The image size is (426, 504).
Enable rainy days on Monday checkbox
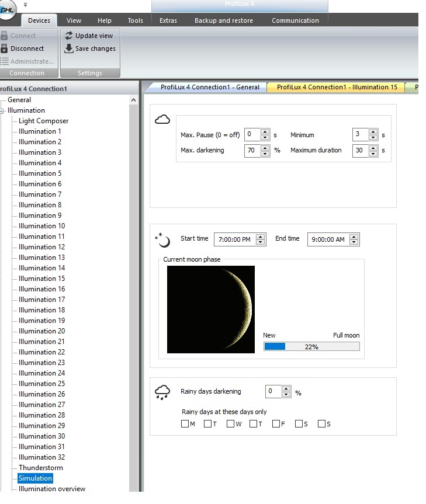[x=185, y=423]
